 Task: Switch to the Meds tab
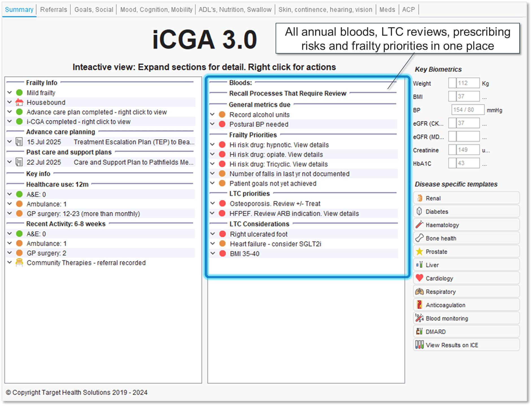[x=387, y=10]
